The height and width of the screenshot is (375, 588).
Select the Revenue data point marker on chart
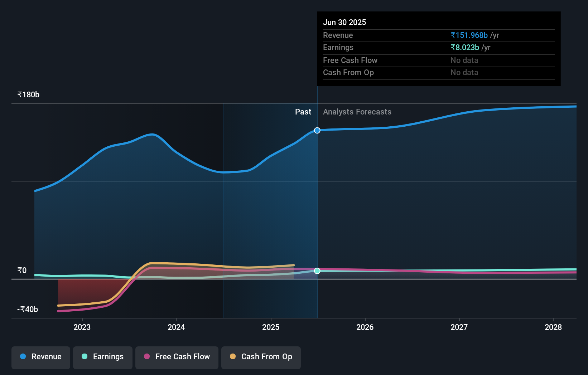point(317,130)
